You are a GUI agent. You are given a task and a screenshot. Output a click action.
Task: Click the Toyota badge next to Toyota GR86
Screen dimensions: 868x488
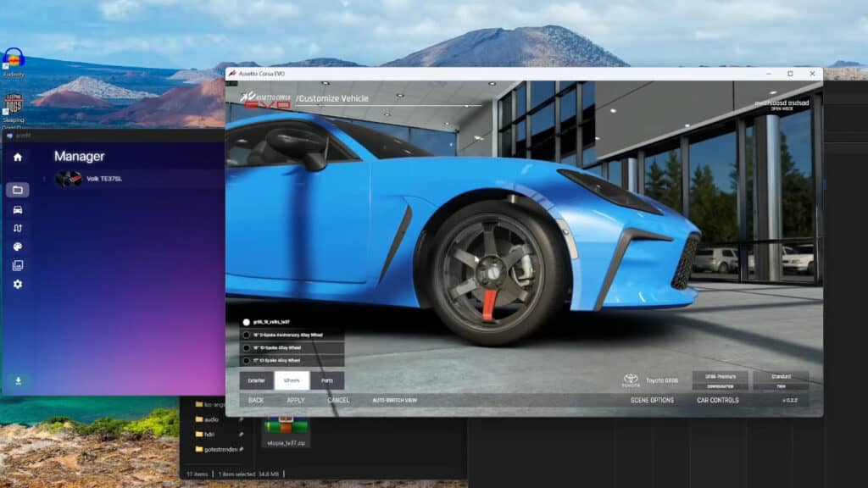pos(631,379)
